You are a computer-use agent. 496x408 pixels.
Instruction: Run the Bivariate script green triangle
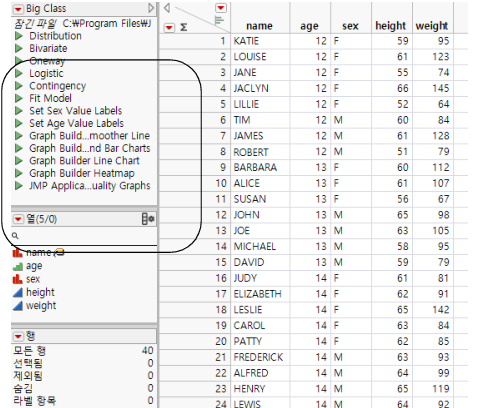pos(19,48)
